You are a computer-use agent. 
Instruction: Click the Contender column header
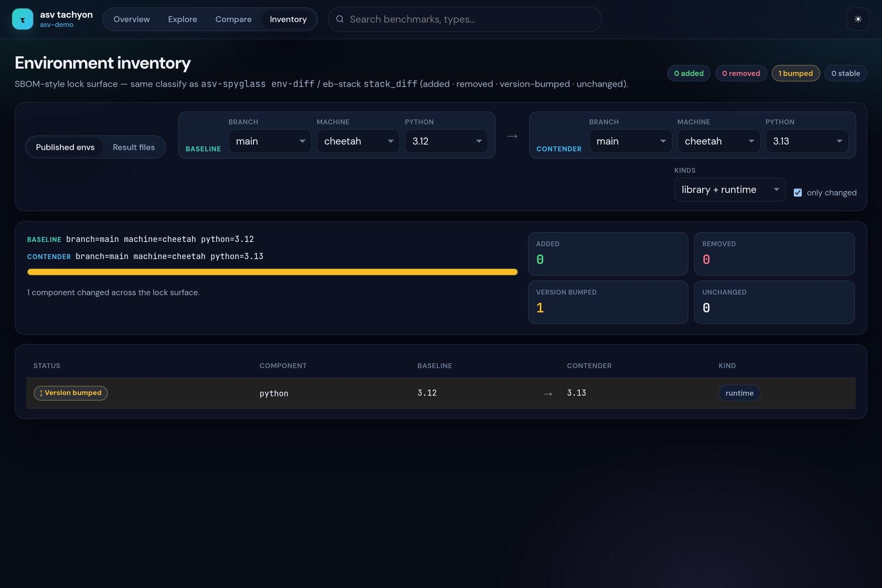click(x=589, y=366)
